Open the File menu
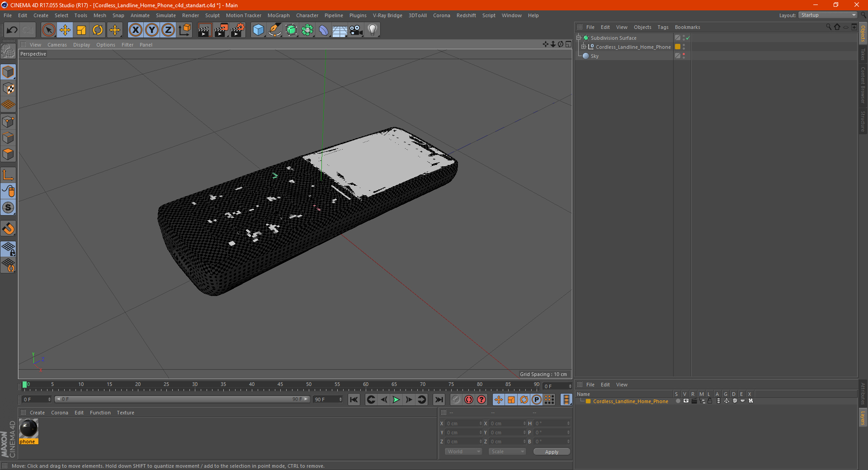 pos(8,15)
